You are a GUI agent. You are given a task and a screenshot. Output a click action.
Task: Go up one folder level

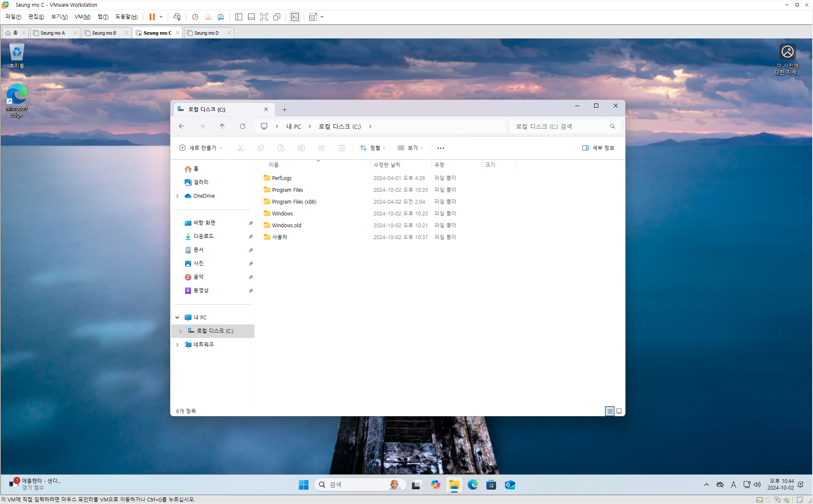click(x=222, y=126)
